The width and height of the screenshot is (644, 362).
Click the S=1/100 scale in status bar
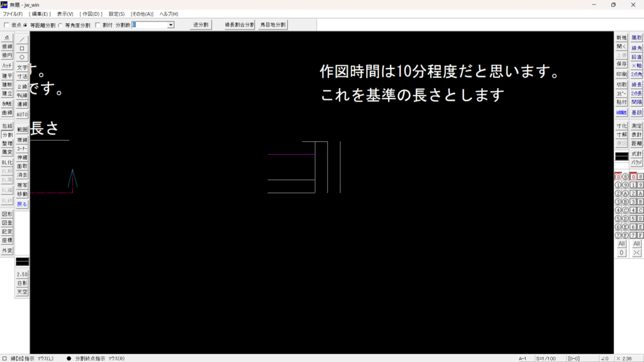coord(545,358)
